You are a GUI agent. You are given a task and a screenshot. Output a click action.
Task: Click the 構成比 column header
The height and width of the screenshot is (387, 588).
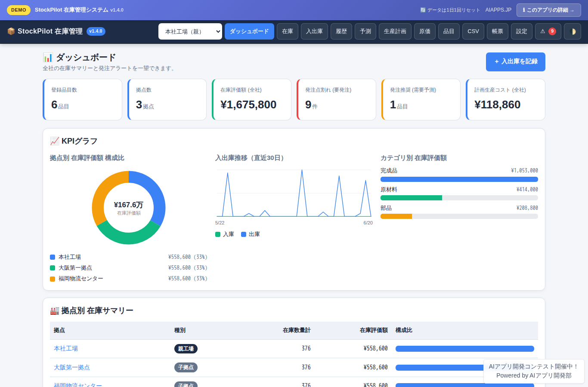pyautogui.click(x=404, y=330)
